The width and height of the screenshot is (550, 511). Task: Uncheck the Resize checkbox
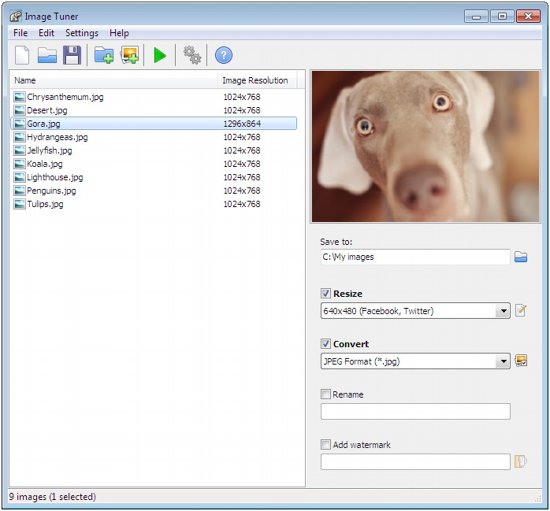(326, 293)
